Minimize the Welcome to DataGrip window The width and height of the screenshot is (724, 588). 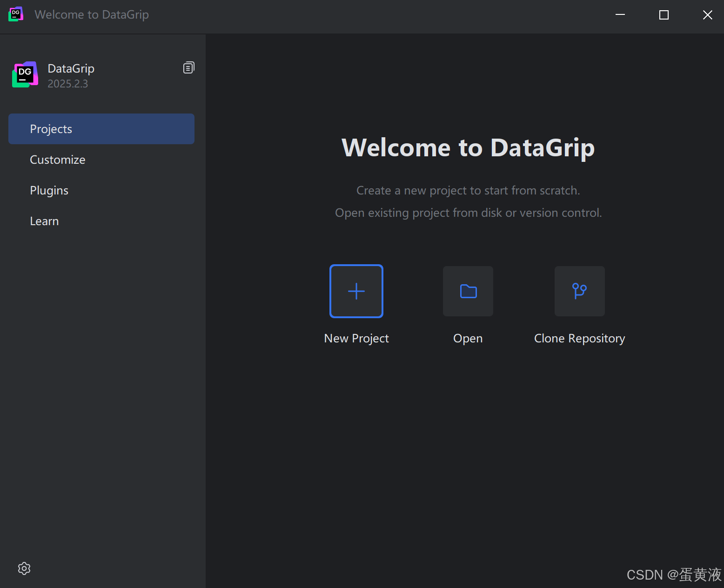[x=620, y=15]
